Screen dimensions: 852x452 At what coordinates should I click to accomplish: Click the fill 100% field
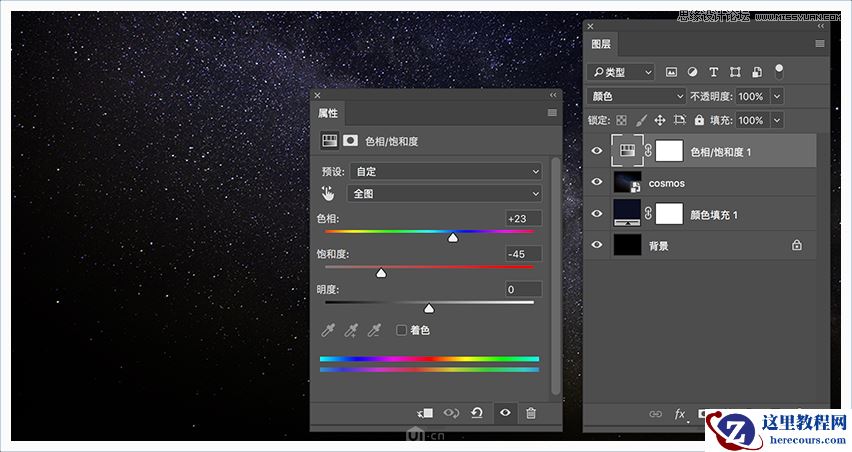(753, 120)
